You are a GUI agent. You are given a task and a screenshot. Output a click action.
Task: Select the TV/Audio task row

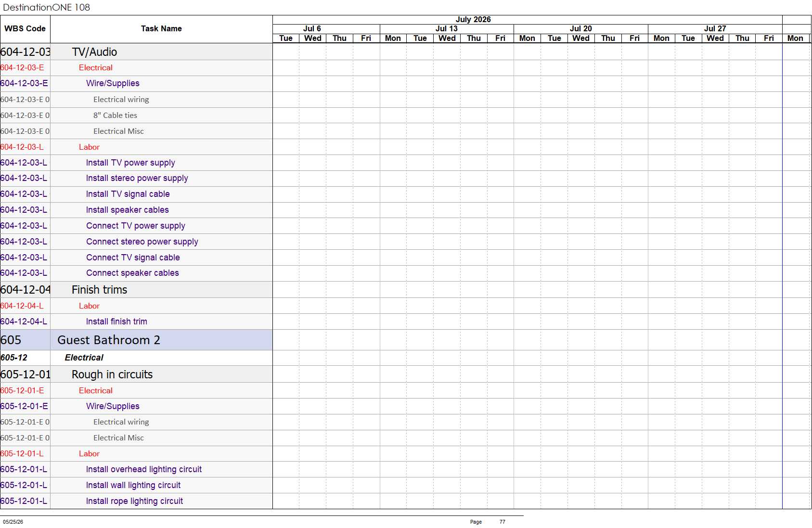[x=136, y=52]
